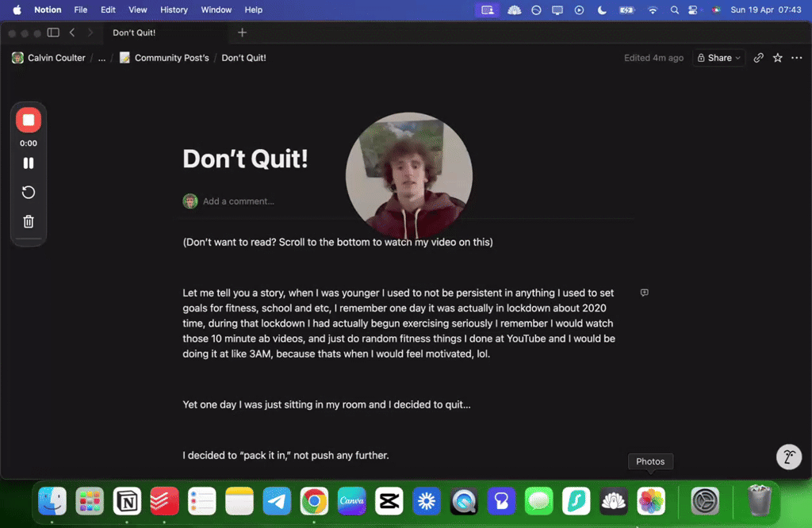Pause the recording

(29, 163)
